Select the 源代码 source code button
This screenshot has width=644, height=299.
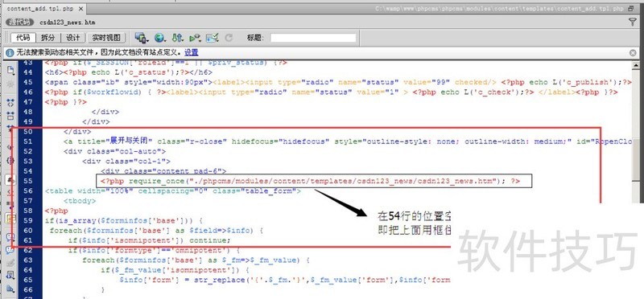click(20, 23)
